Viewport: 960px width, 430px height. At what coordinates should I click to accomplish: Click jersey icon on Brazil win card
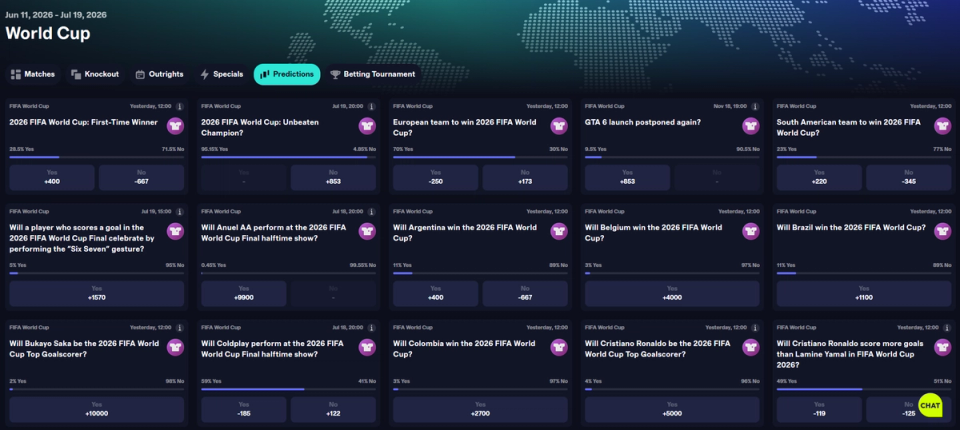click(x=943, y=231)
